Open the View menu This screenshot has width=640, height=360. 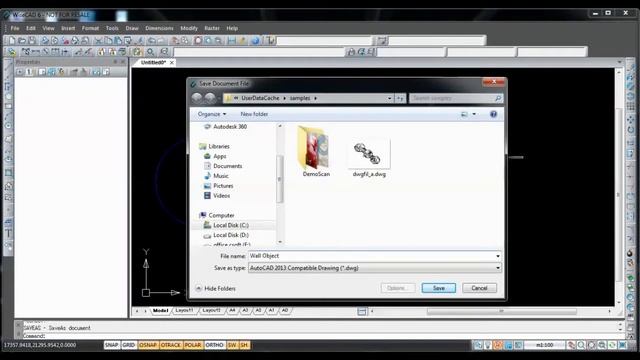(x=48, y=28)
